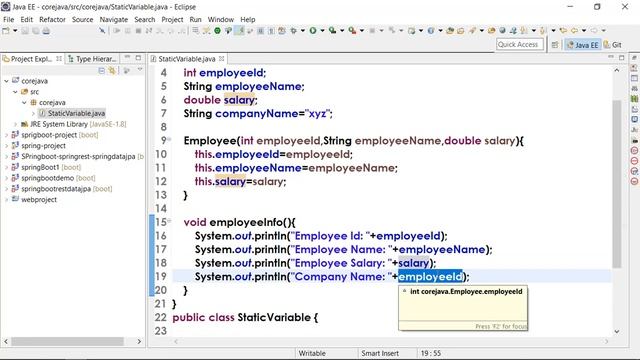
Task: Click the editor scroll down arrow
Action: pyautogui.click(x=617, y=331)
